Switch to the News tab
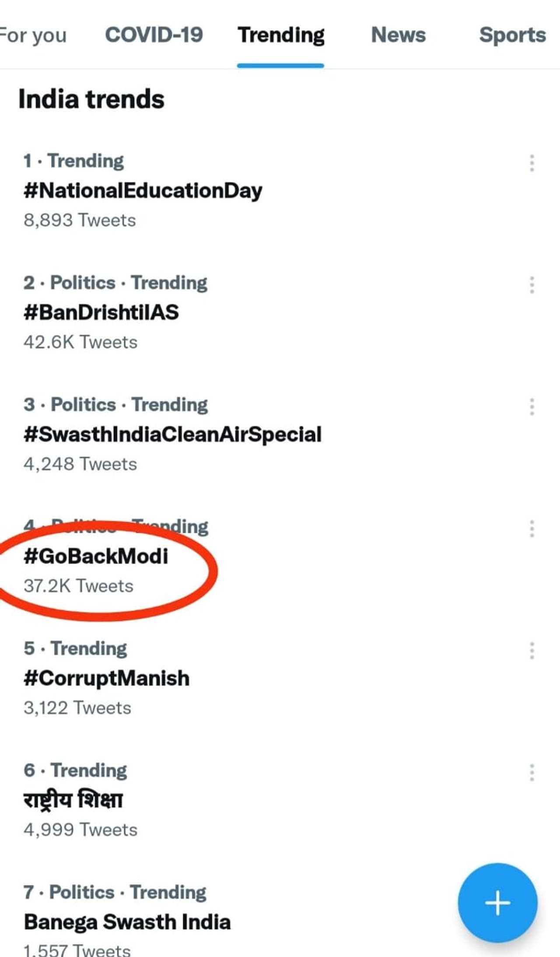Viewport: 560px width, 957px height. pos(398,35)
